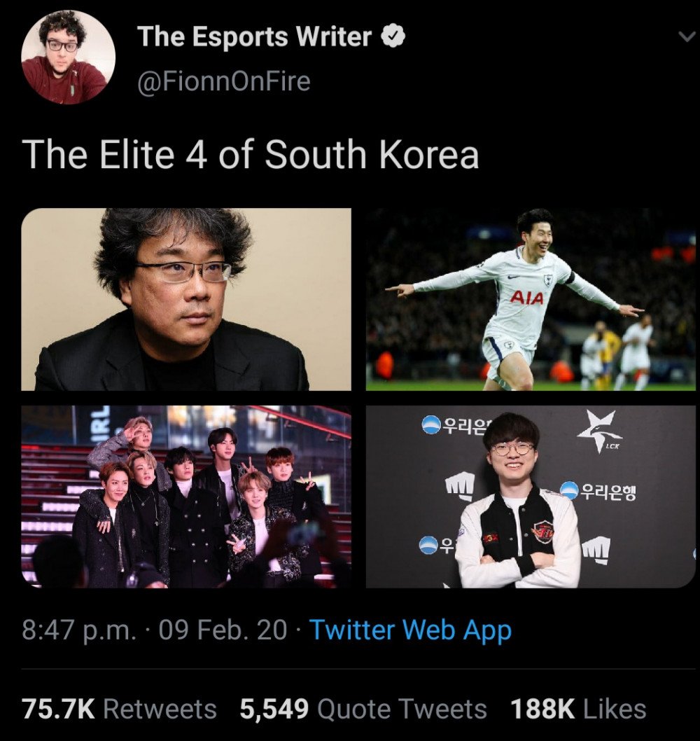Open the soccer player celebration photo
The image size is (700, 741).
[x=531, y=299]
